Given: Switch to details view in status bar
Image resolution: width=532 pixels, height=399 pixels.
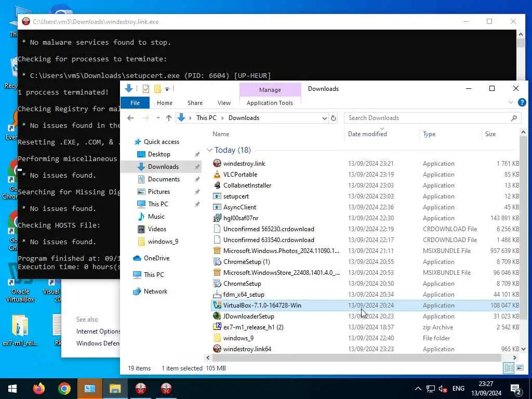Looking at the screenshot, I should 509,368.
